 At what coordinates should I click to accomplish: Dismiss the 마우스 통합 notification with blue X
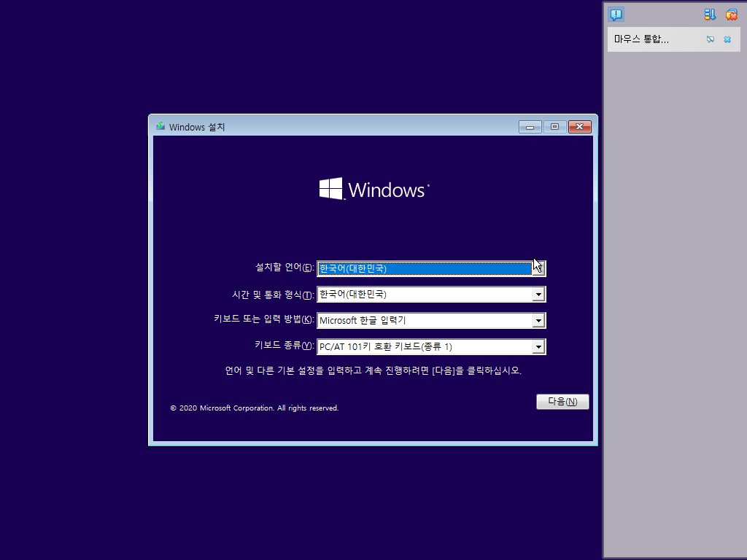[727, 39]
